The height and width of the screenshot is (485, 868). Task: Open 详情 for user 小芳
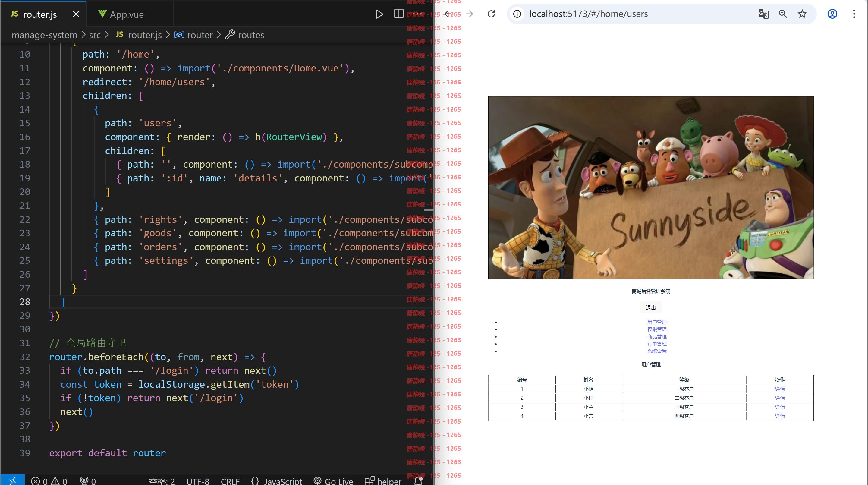pos(780,416)
